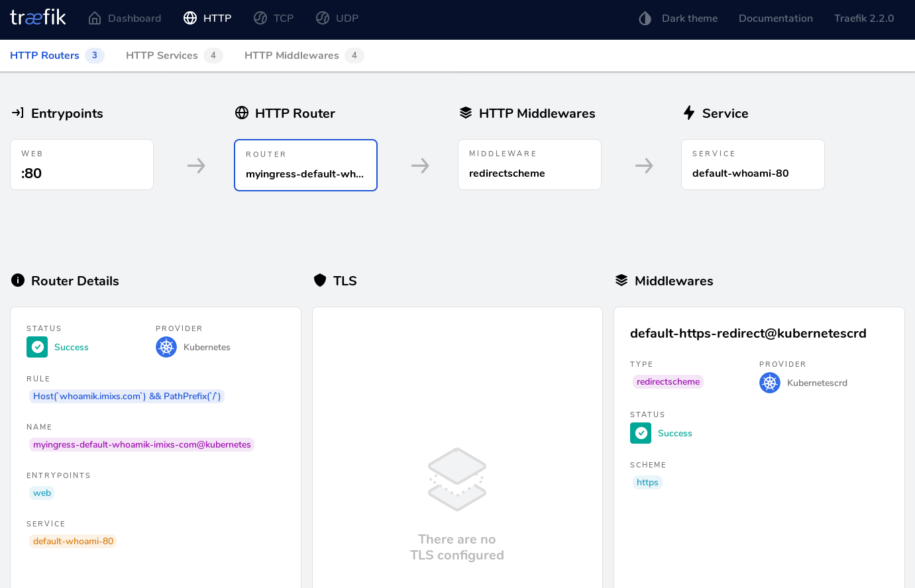The width and height of the screenshot is (915, 588).
Task: Click the middleware Success status text
Action: [x=675, y=433]
